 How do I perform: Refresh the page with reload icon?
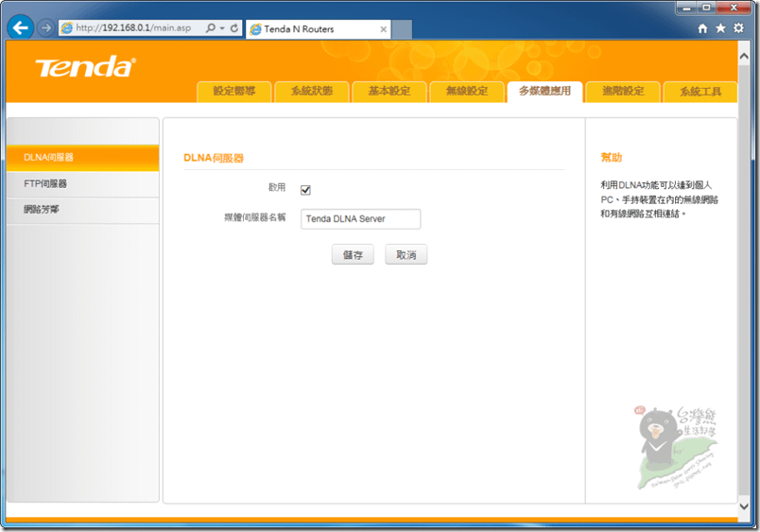point(234,28)
